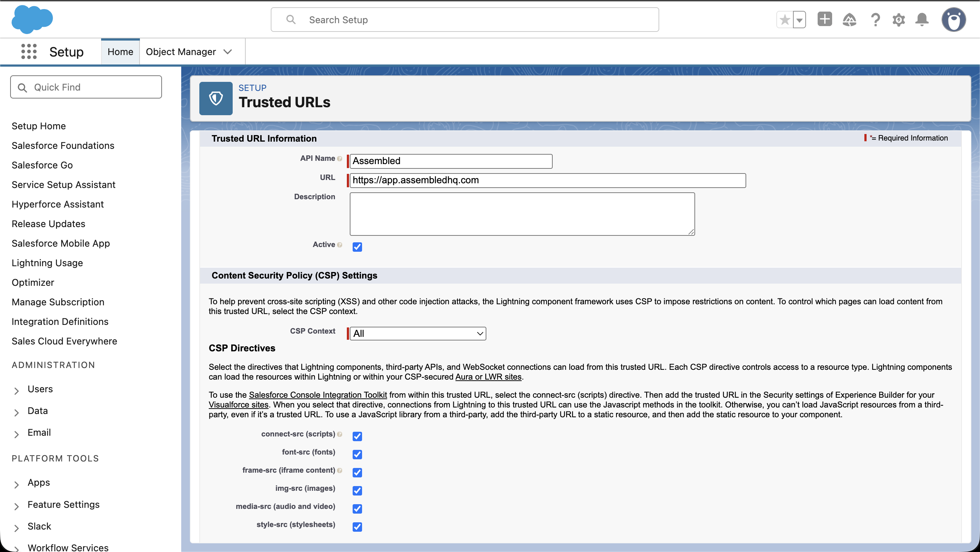Click the favorites star icon
Viewport: 980px width, 552px height.
coord(784,20)
